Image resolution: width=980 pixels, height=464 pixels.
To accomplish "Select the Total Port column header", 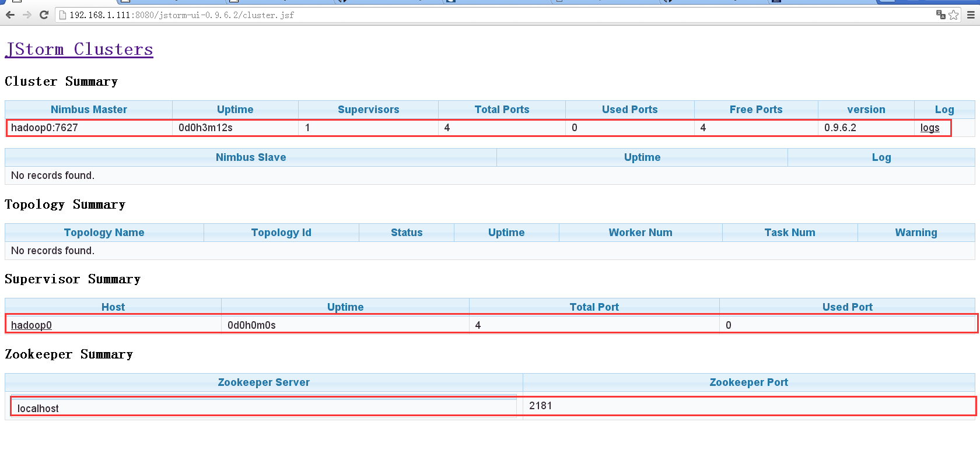I will 594,307.
